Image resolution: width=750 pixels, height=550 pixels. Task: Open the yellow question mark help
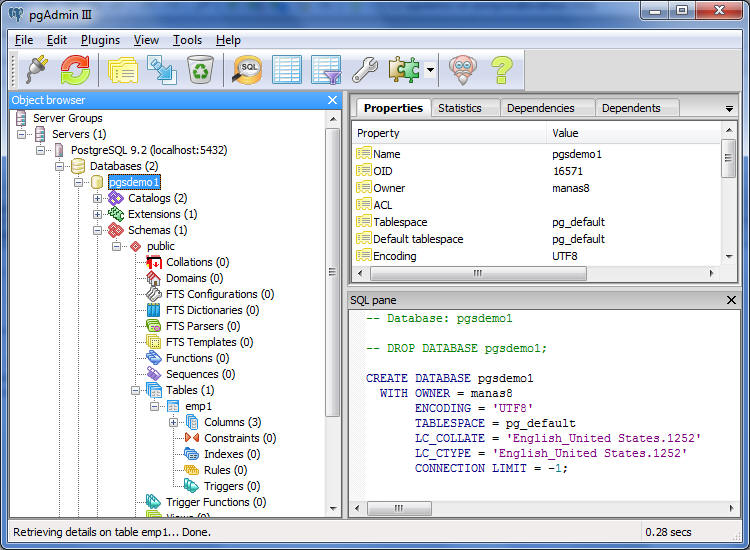(502, 70)
